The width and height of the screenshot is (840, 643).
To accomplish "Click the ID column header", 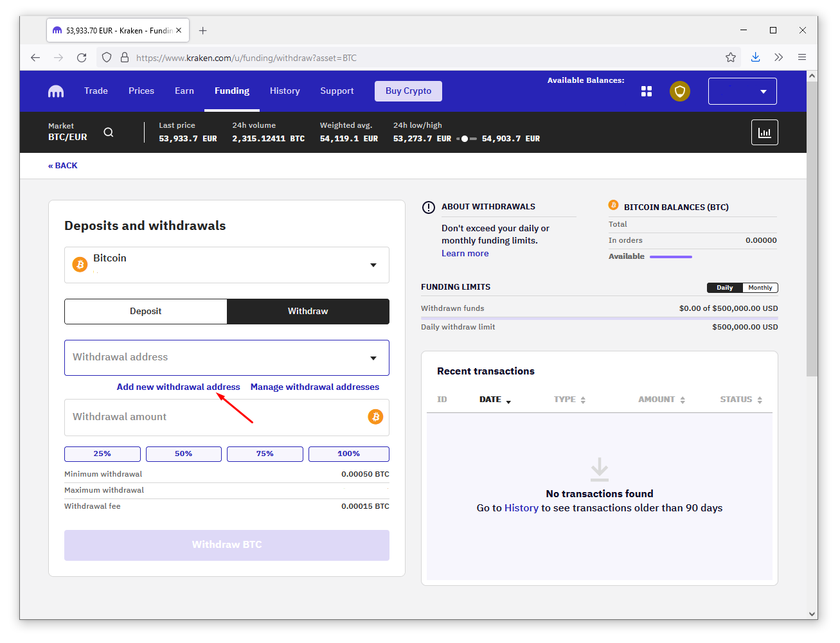I will (x=442, y=400).
